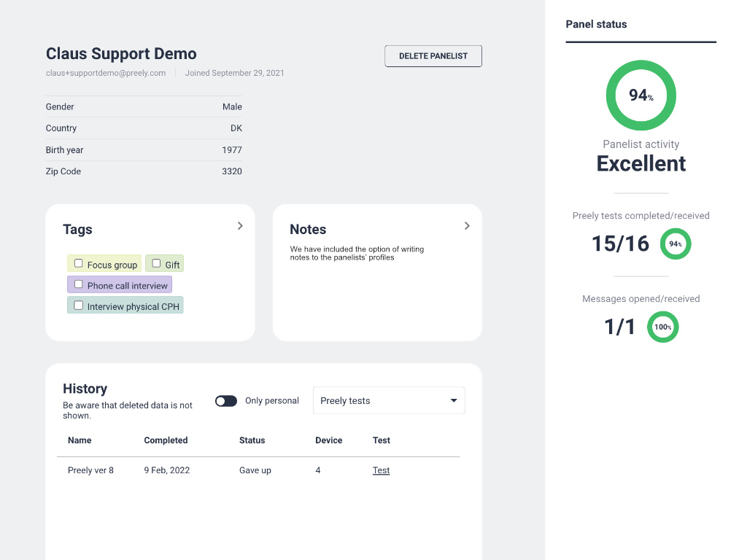Screen dimensions: 747x560
Task: Select the Preely ver 8 history row
Action: click(x=90, y=470)
